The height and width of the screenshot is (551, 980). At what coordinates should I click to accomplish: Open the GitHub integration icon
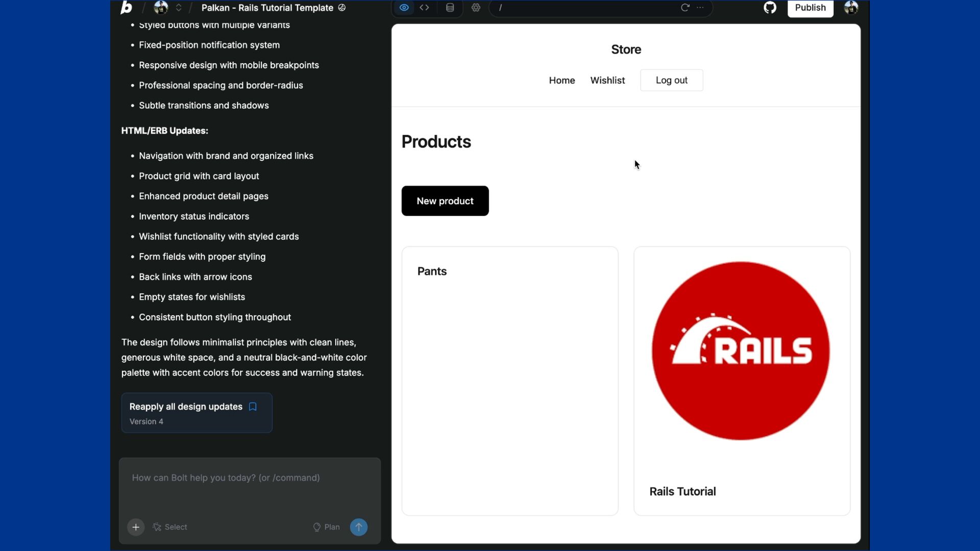[x=770, y=8]
